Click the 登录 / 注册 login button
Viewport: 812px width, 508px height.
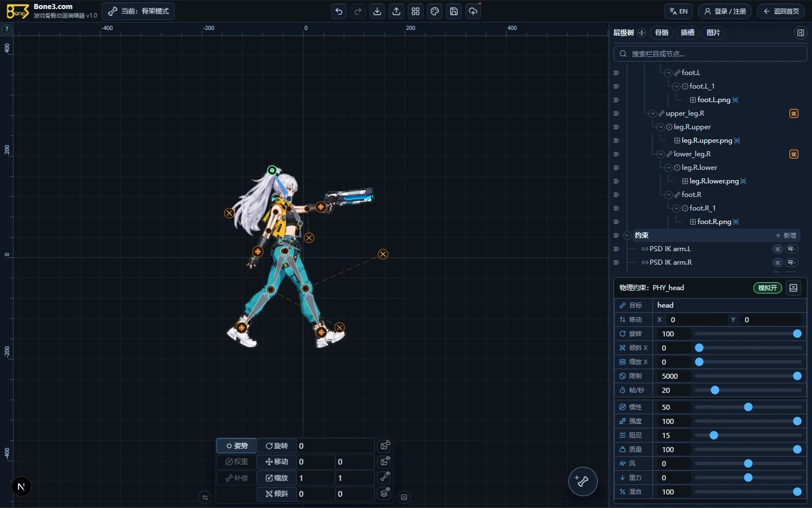(x=725, y=11)
